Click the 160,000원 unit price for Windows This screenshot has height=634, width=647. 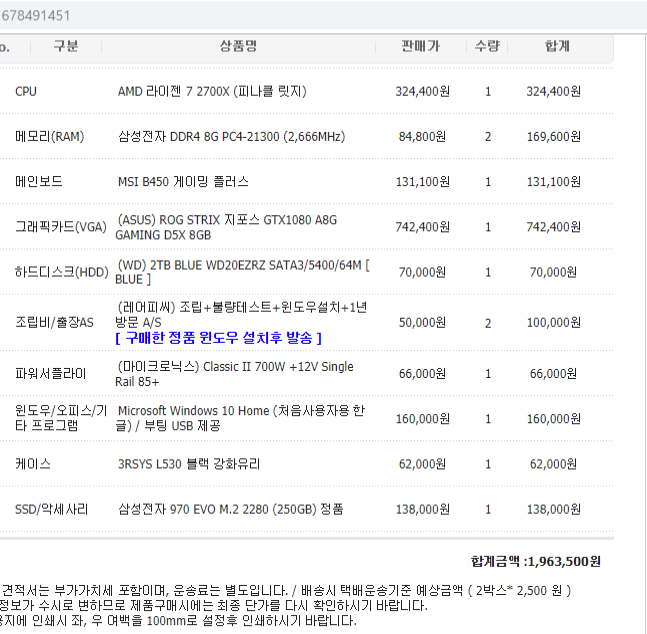point(423,419)
